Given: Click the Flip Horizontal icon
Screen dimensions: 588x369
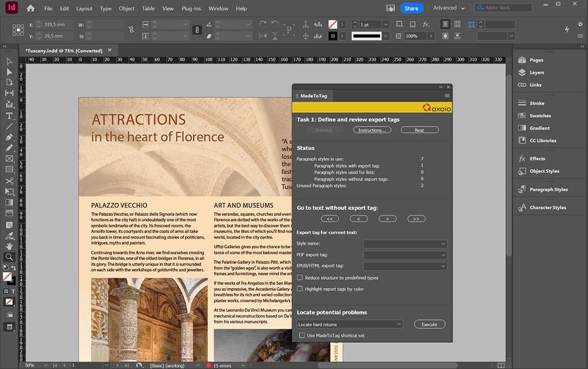Looking at the screenshot, I should point(262,36).
